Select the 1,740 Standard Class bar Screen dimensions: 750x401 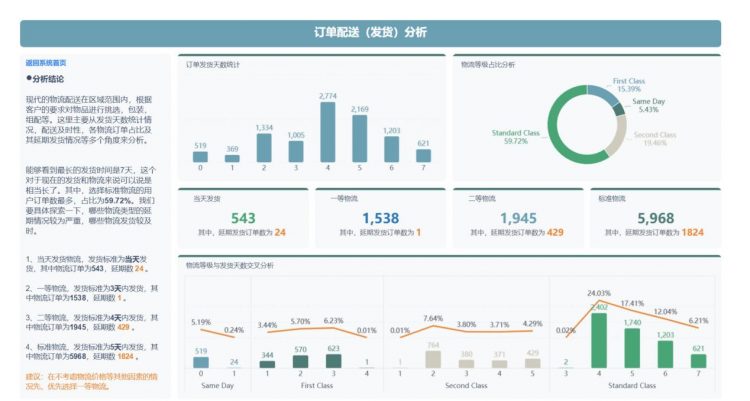632,348
